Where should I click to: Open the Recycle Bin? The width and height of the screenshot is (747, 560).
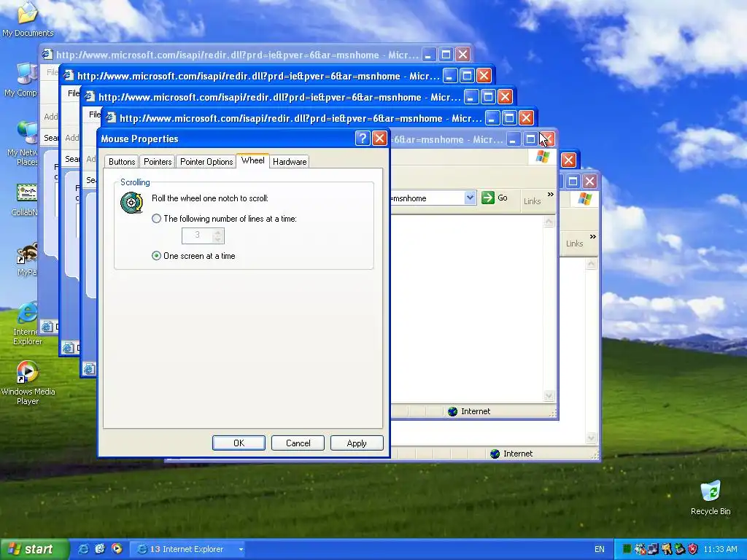(711, 498)
